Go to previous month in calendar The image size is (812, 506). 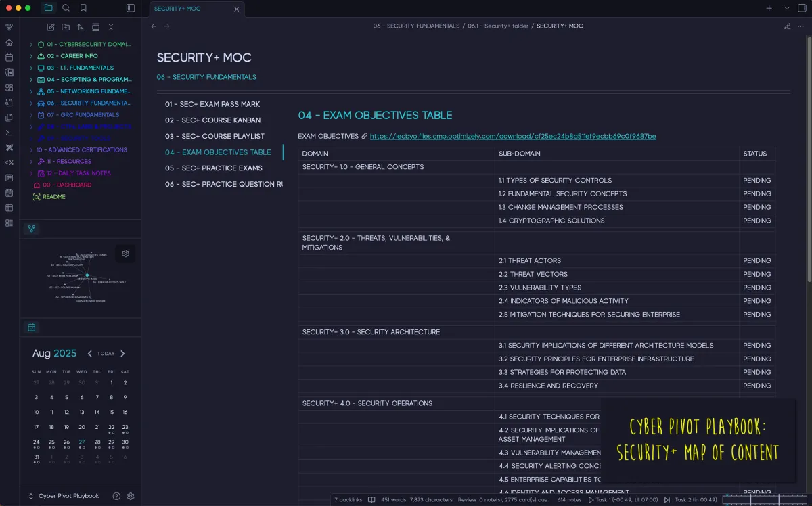(89, 354)
